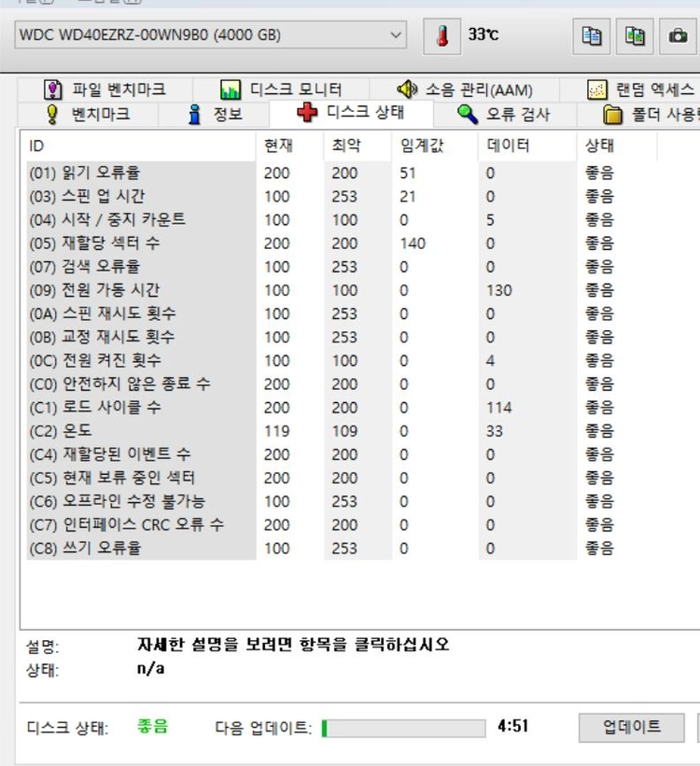This screenshot has height=766, width=700.
Task: Switch to the 벤치마크 tab
Action: click(88, 114)
